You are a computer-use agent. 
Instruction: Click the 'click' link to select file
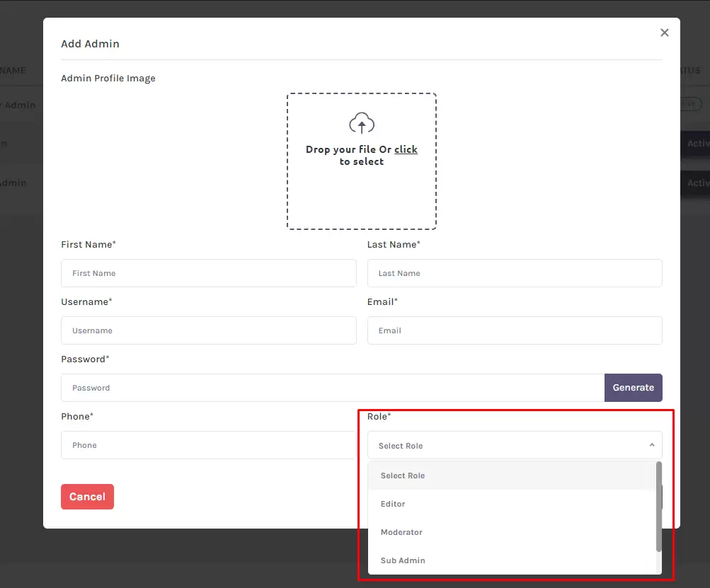(x=406, y=149)
